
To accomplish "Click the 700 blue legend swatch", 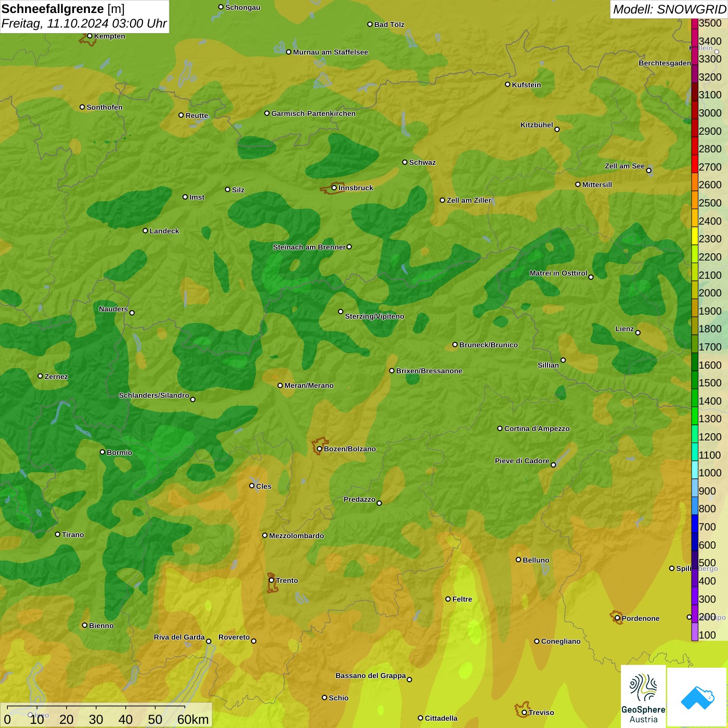I will click(695, 524).
